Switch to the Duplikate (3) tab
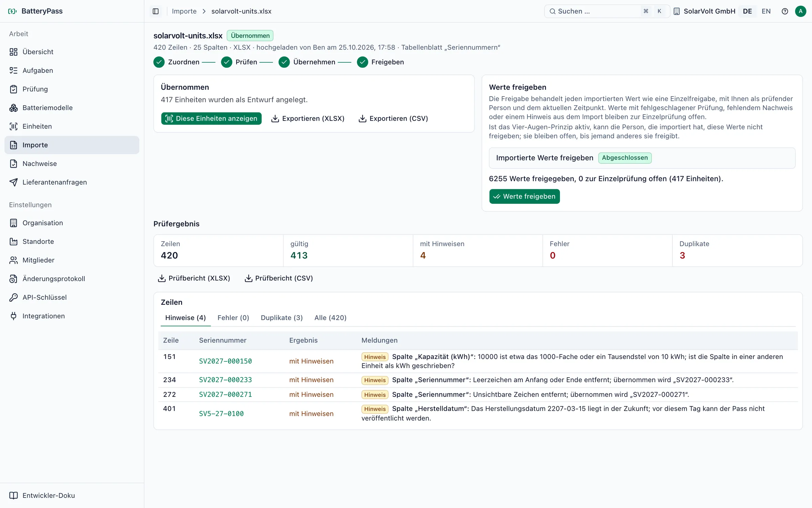812x508 pixels. 281,318
